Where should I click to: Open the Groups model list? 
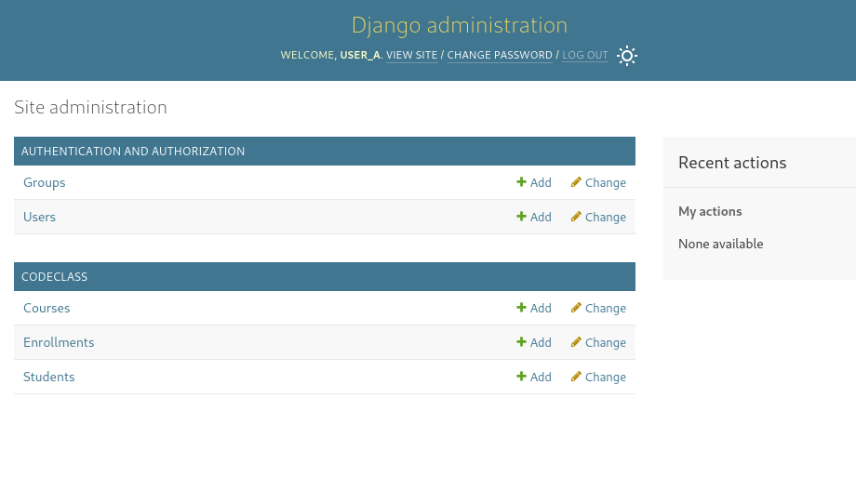[x=45, y=182]
